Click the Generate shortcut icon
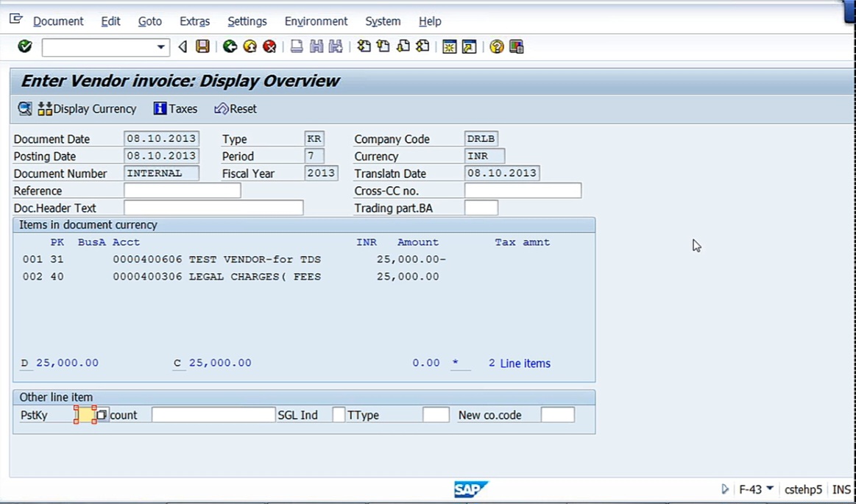This screenshot has height=504, width=856. point(469,46)
